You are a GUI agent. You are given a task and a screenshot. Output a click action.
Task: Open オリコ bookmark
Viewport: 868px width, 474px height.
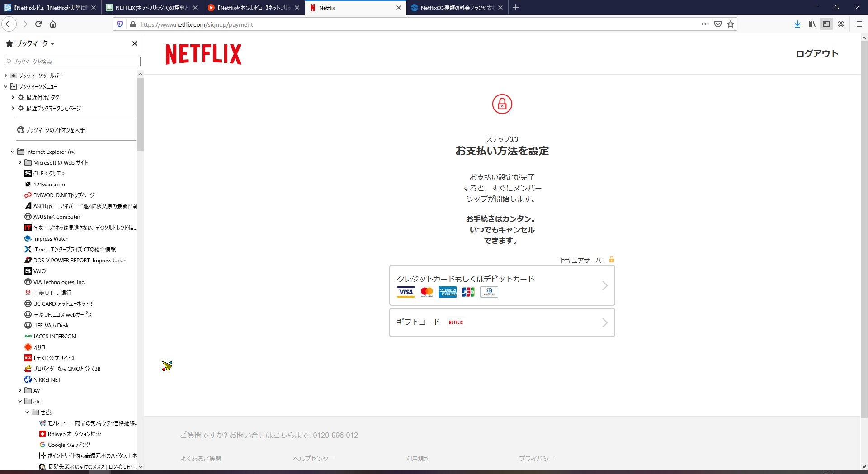[x=35, y=347]
